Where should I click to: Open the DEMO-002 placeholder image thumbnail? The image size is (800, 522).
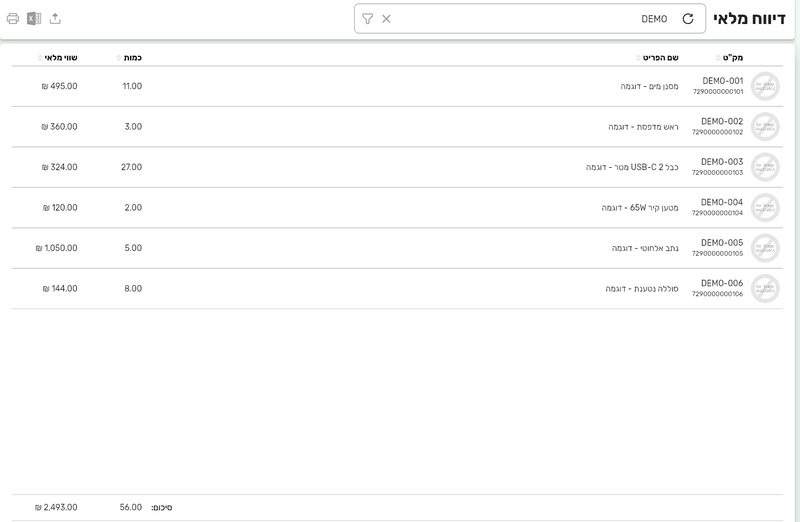[765, 127]
